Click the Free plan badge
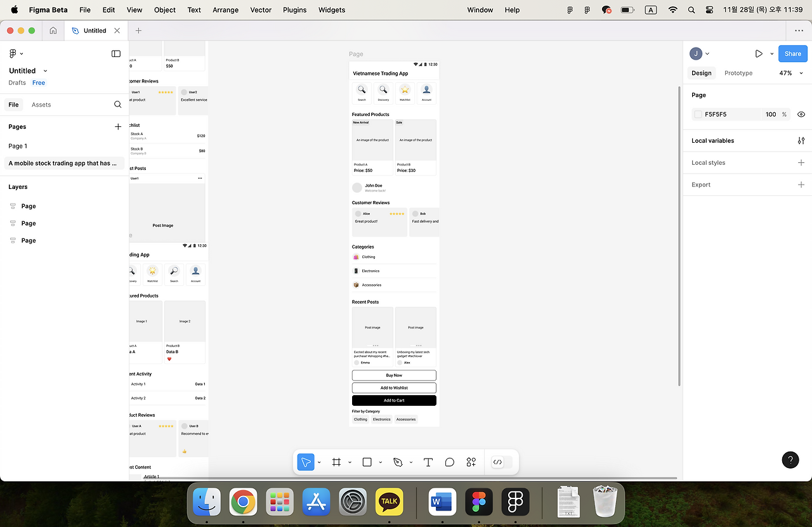812x527 pixels. 39,83
